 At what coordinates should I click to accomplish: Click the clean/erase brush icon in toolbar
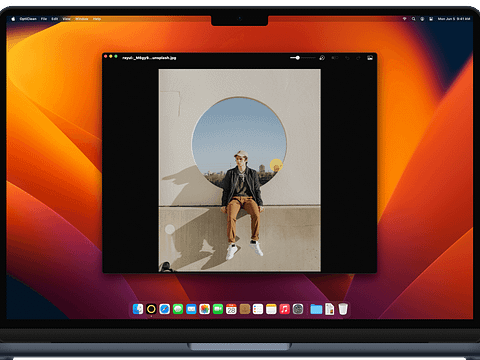pyautogui.click(x=322, y=58)
